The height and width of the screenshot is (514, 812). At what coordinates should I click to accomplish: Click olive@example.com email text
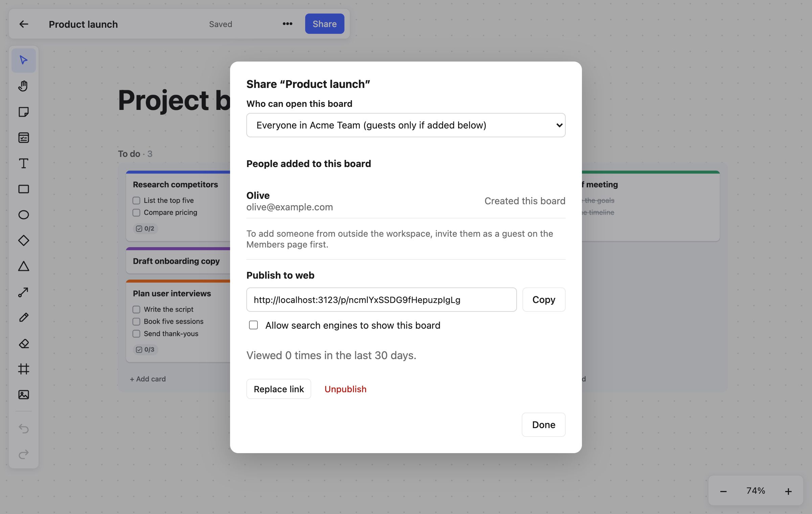290,207
